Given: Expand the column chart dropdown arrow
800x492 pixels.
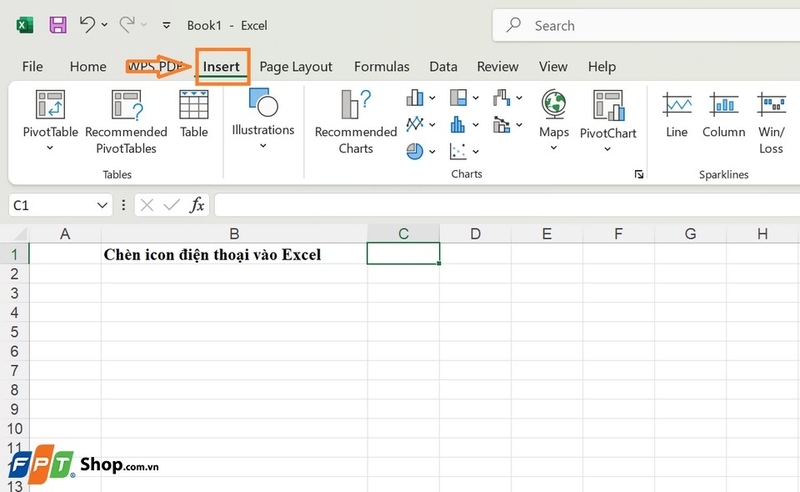Looking at the screenshot, I should tap(432, 97).
